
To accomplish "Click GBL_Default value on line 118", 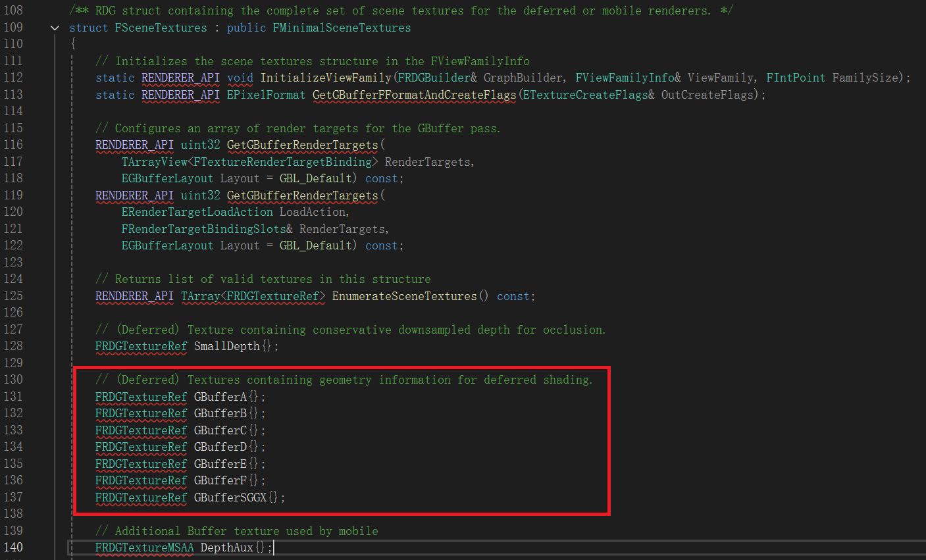I will (315, 178).
